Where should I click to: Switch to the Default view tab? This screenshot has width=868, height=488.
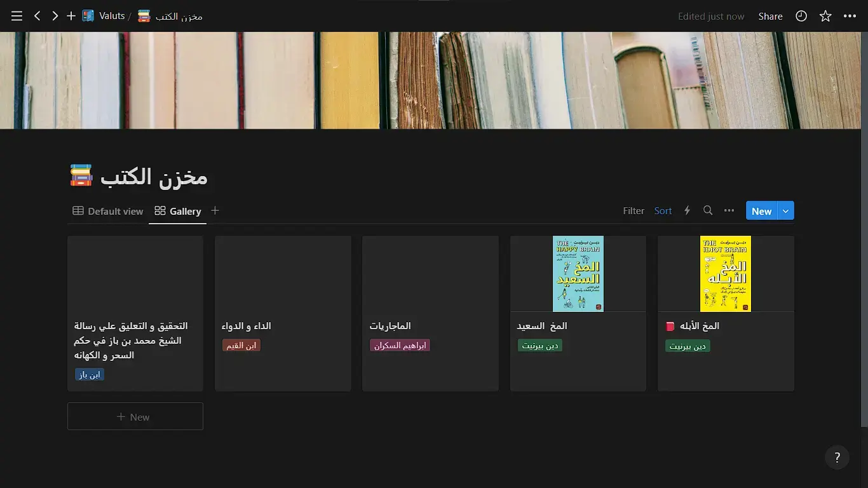107,211
